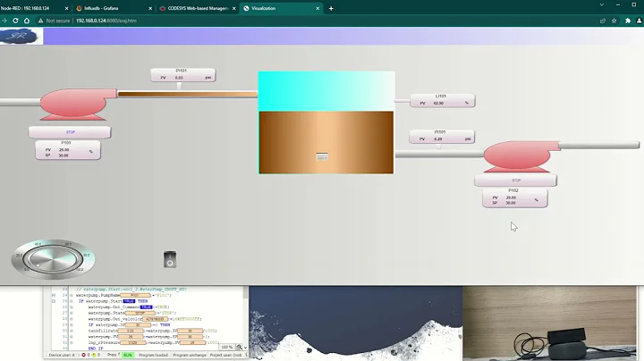Screen dimensions: 644x361
Task: Click the browser forward arrow
Action: (4, 21)
